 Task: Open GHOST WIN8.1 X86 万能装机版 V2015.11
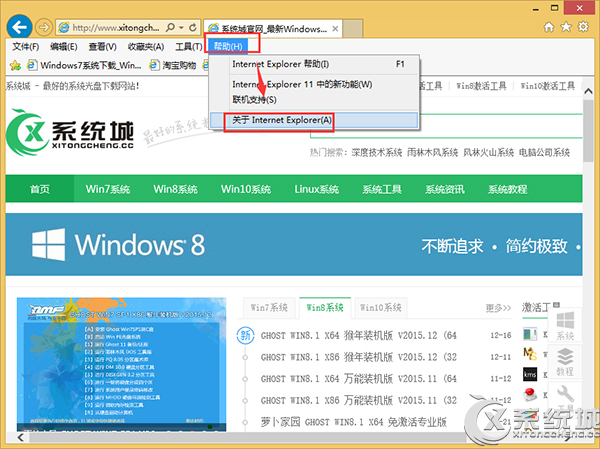pyautogui.click(x=359, y=400)
